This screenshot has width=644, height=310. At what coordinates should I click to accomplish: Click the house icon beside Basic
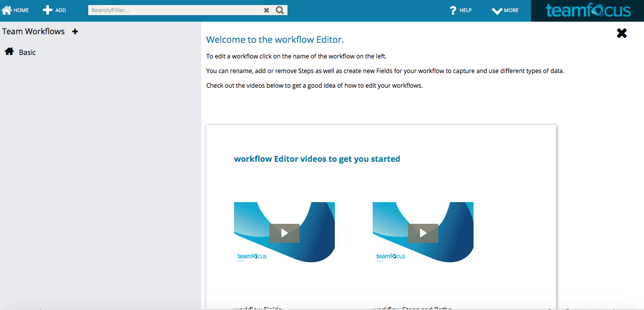click(x=9, y=51)
